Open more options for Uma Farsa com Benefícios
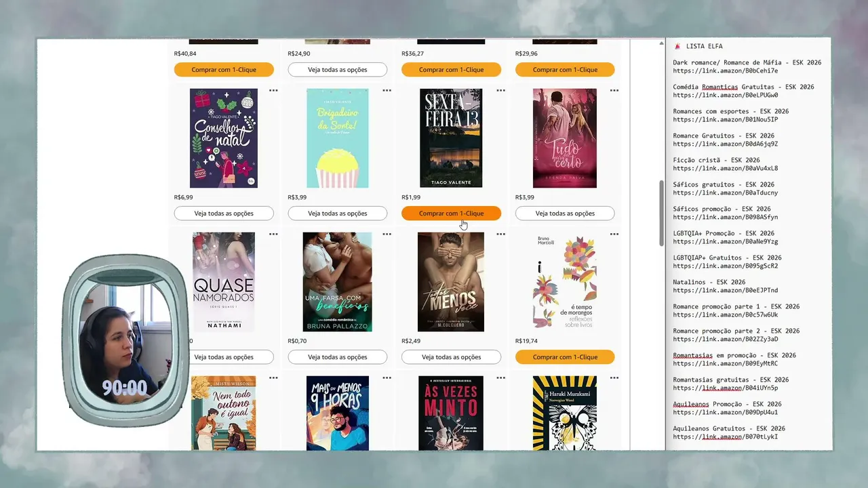868x488 pixels. (387, 234)
